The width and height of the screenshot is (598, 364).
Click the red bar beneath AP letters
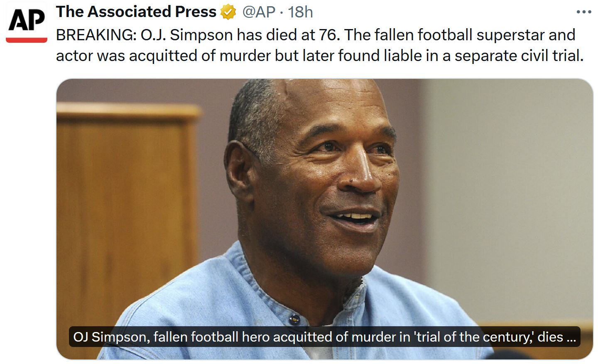point(27,40)
